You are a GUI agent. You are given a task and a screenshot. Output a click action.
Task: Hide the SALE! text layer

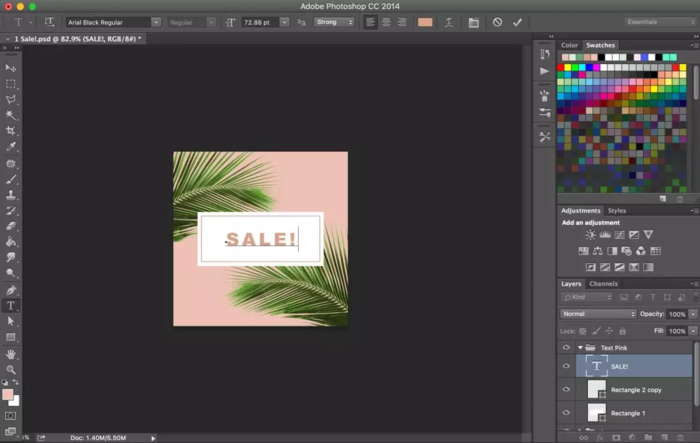(566, 366)
